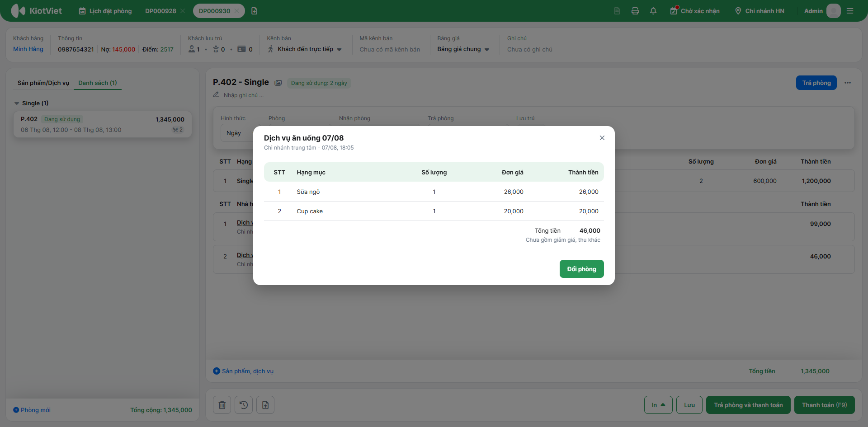Click Chưa có mã kênh bán field
Viewport: 868px width, 427px height.
pos(390,50)
